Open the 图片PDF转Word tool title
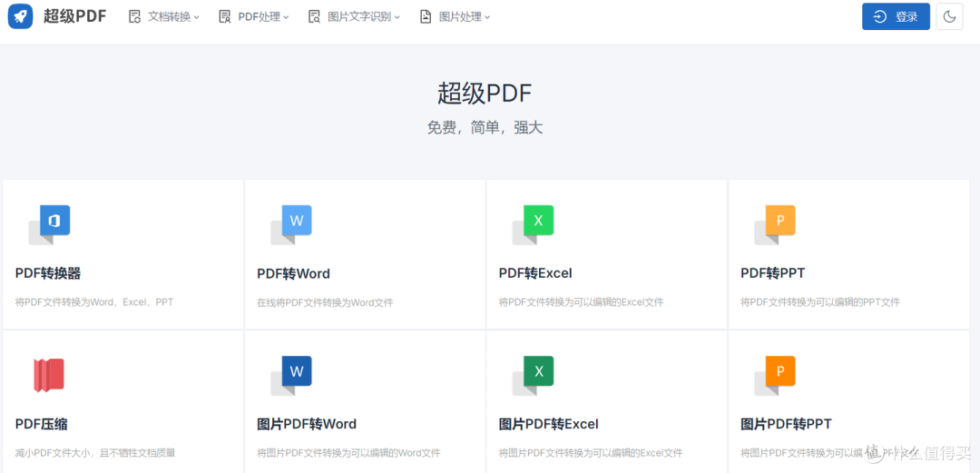This screenshot has width=980, height=473. 307,424
